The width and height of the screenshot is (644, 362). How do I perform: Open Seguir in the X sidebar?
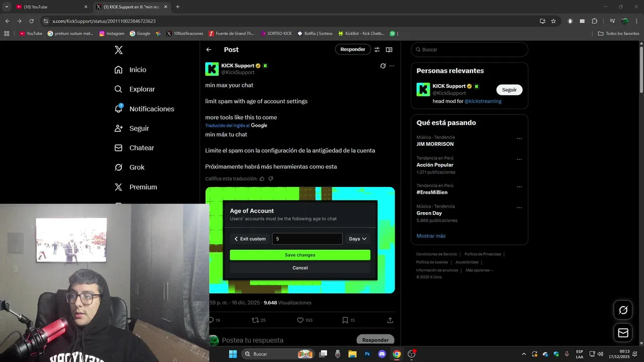tap(131, 129)
